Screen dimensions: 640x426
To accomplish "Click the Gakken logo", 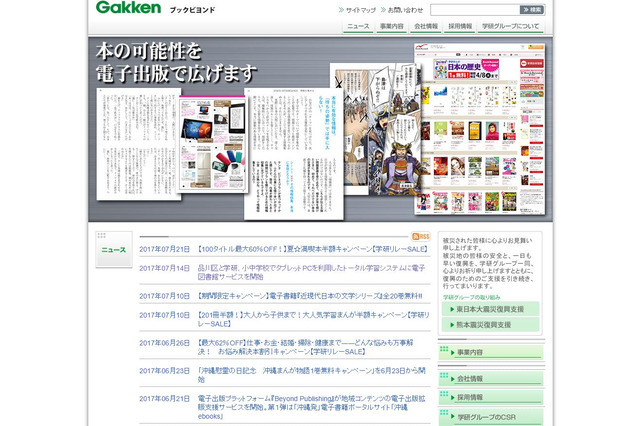I will point(128,7).
